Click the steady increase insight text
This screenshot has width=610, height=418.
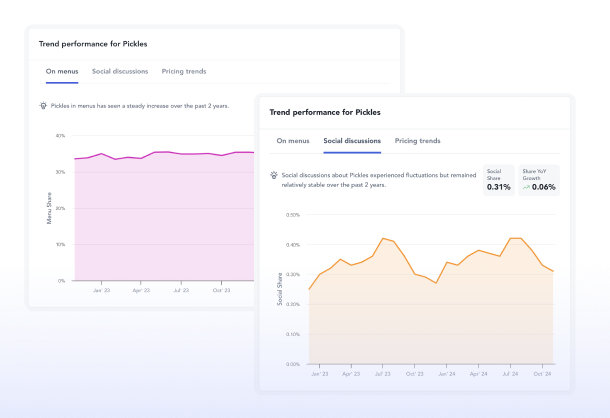pyautogui.click(x=140, y=106)
